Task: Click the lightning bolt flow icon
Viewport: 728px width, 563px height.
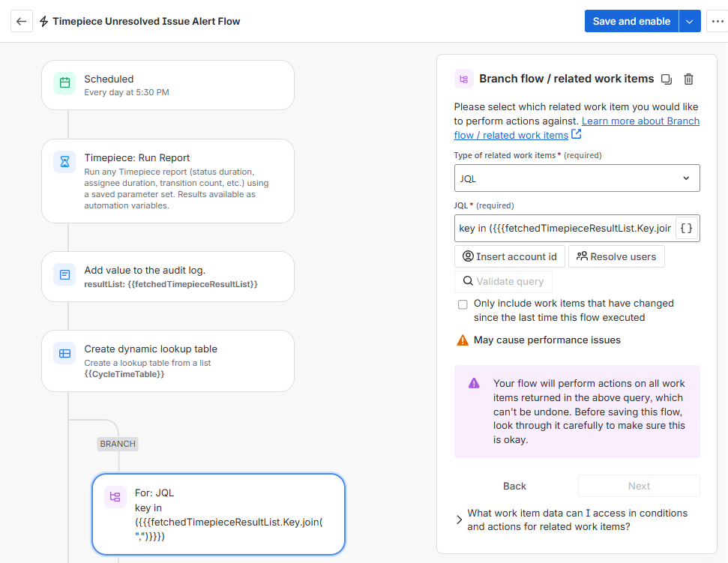Action: [43, 21]
